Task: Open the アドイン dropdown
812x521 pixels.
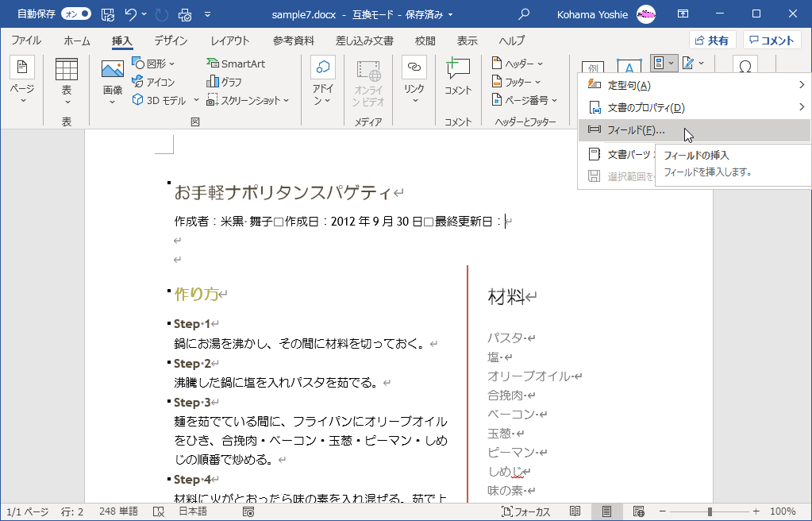Action: tap(322, 81)
